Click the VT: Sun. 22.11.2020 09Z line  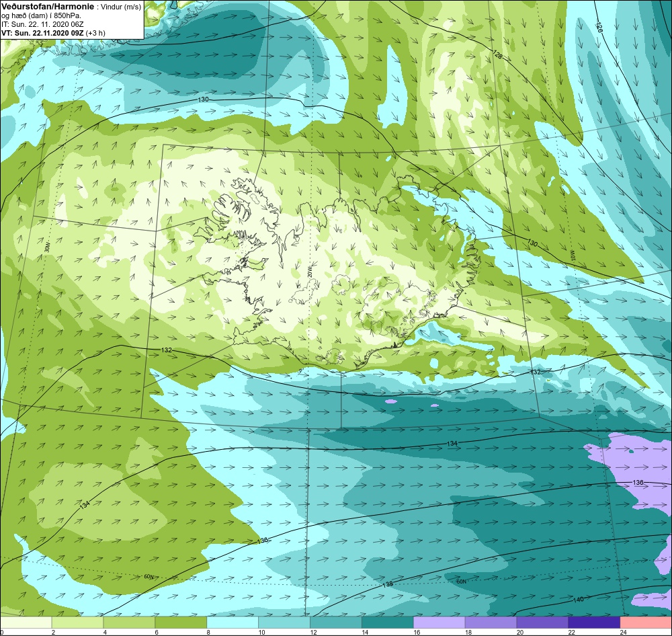(42, 33)
